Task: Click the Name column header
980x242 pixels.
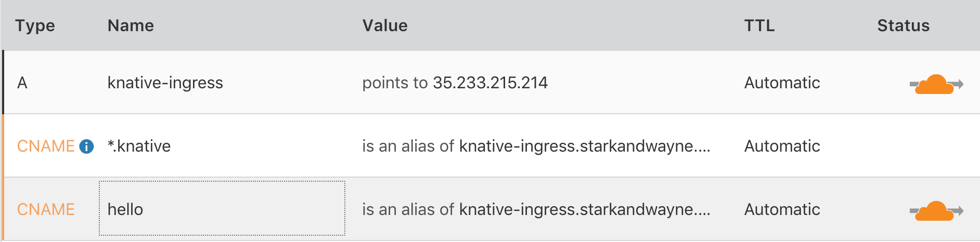Action: (131, 25)
